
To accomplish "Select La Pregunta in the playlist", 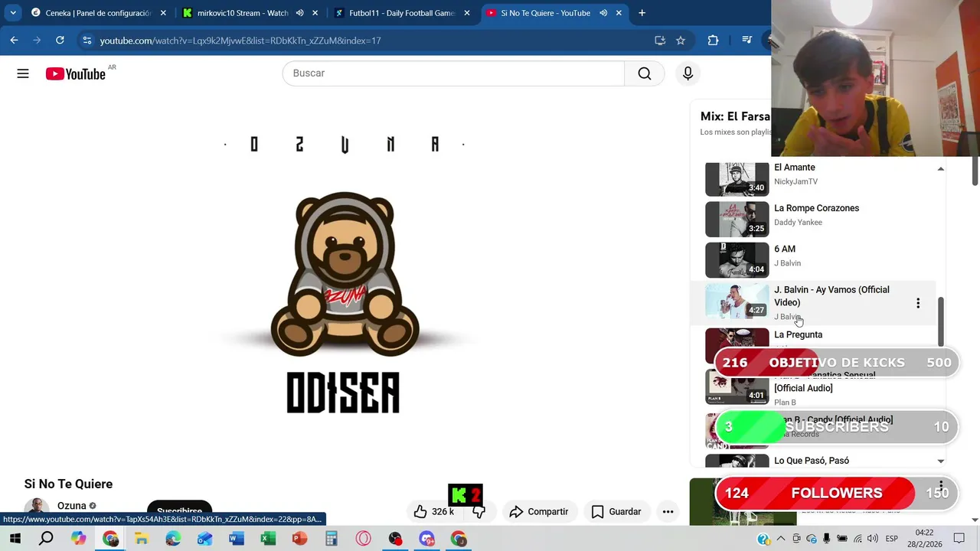I will point(798,334).
